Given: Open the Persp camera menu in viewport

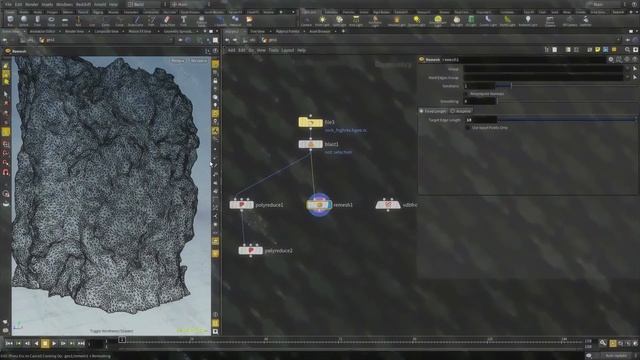Looking at the screenshot, I should [x=178, y=61].
